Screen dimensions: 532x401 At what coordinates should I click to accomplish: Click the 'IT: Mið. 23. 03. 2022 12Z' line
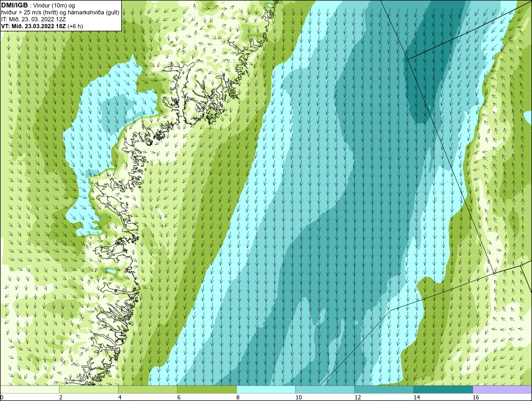[33, 19]
